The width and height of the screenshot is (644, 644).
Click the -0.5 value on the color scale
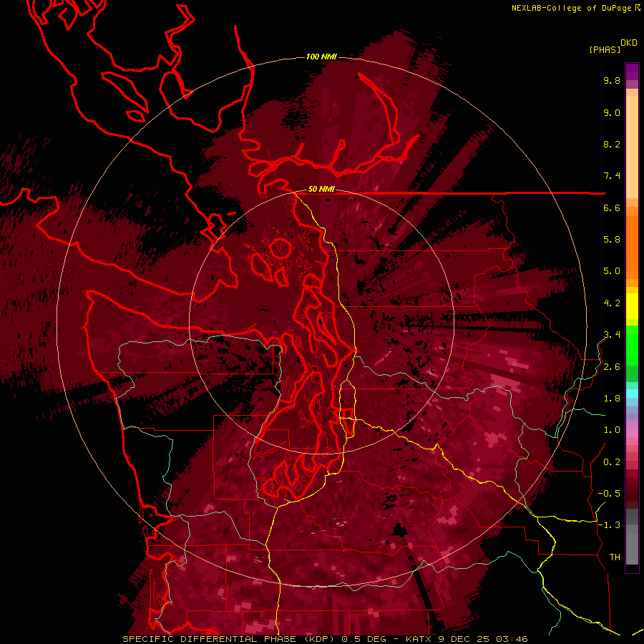[x=609, y=494]
